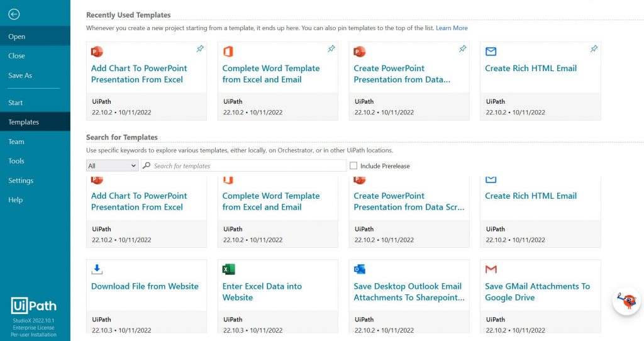Open the Team section
The height and width of the screenshot is (341, 644).
pos(35,142)
